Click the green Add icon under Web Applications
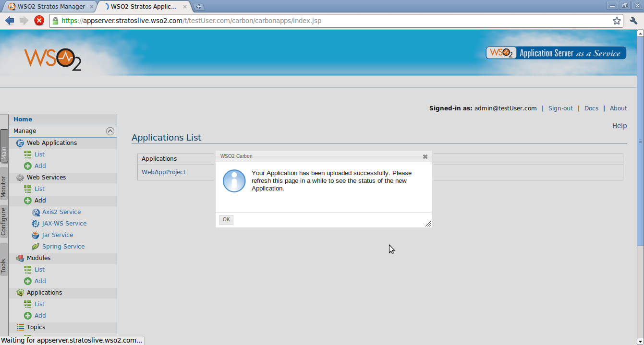The image size is (644, 345). [27, 166]
